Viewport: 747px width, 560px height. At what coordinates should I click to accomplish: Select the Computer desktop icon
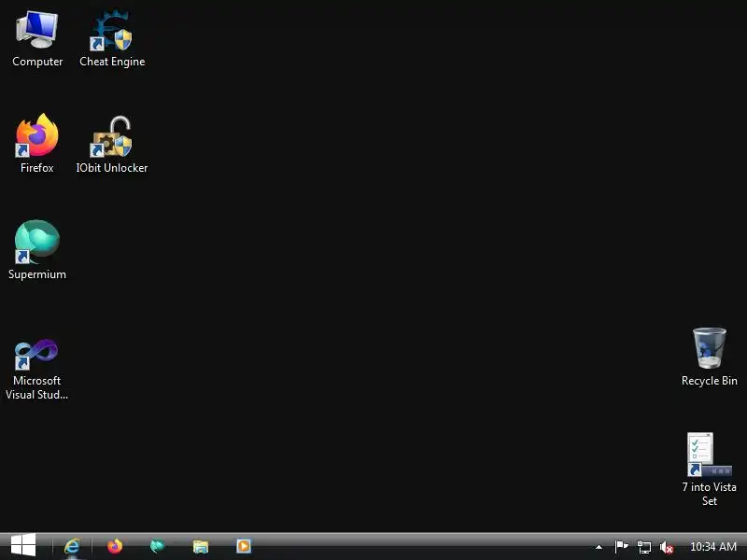point(37,39)
